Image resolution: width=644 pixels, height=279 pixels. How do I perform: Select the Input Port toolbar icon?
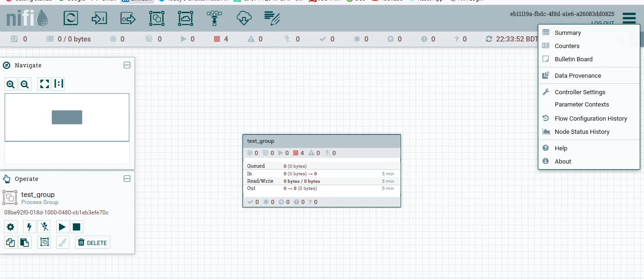99,18
